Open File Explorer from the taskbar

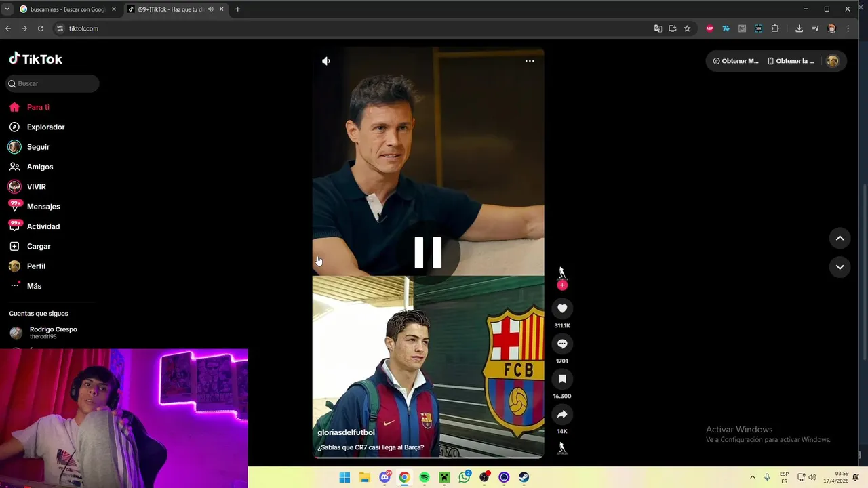pyautogui.click(x=364, y=477)
